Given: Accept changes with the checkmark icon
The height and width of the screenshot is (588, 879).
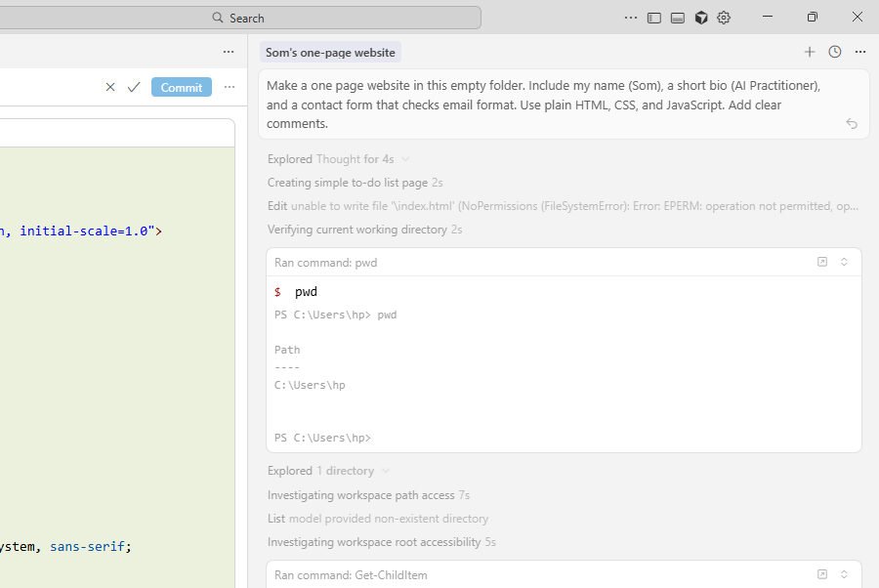Looking at the screenshot, I should [134, 87].
